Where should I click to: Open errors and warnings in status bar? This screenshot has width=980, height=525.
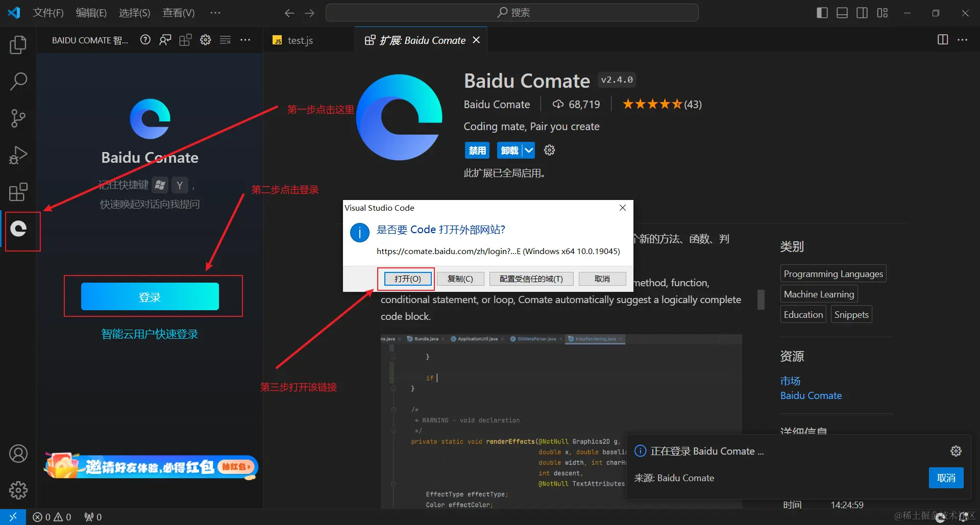pos(52,517)
